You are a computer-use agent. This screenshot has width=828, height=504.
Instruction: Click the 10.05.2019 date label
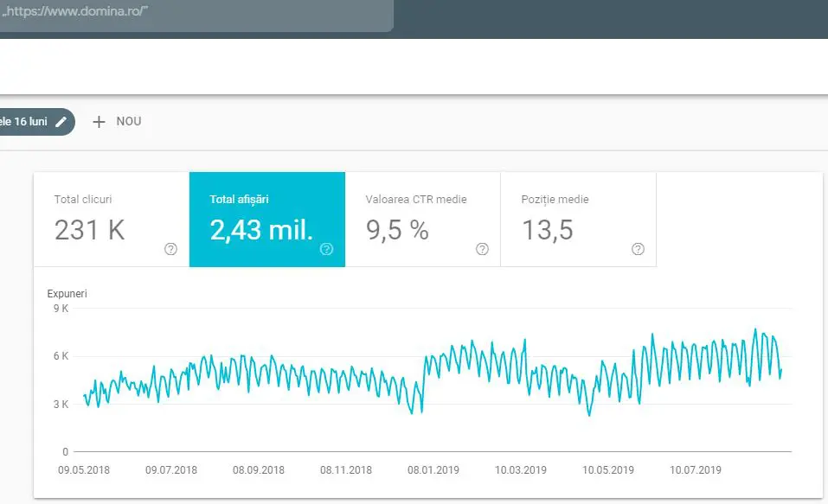click(x=608, y=470)
